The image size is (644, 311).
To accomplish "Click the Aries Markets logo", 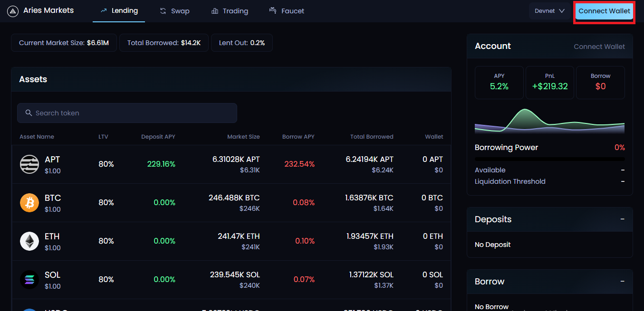I will tap(13, 11).
